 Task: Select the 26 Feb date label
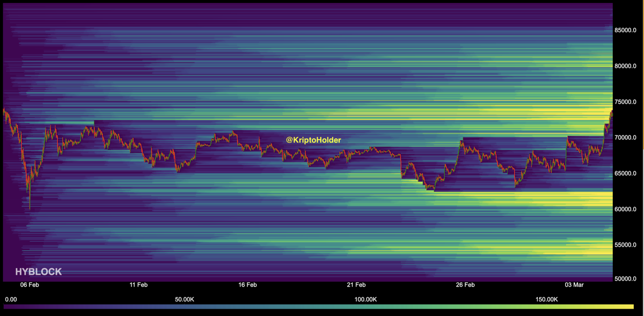tap(465, 284)
